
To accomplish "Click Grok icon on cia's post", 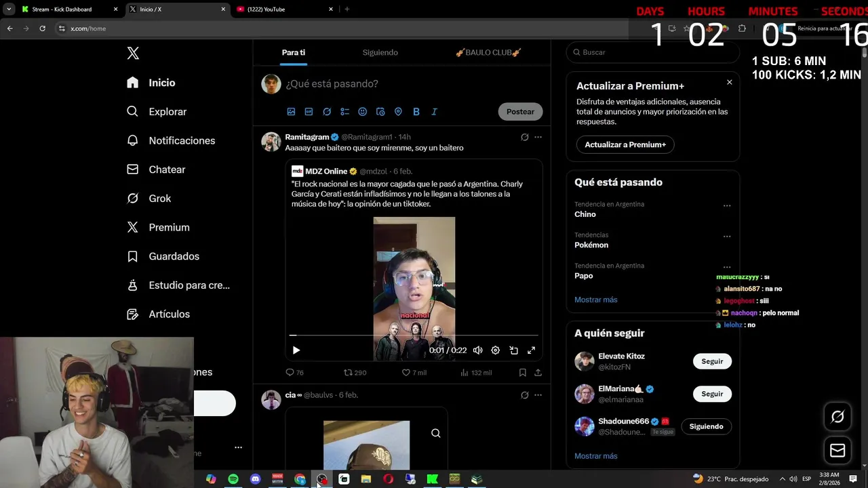I will click(x=524, y=395).
